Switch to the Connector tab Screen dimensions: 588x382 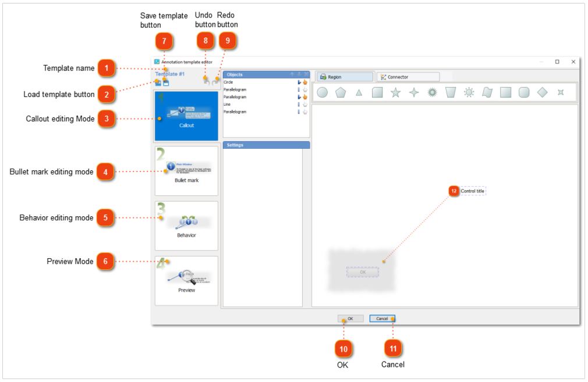pos(408,77)
